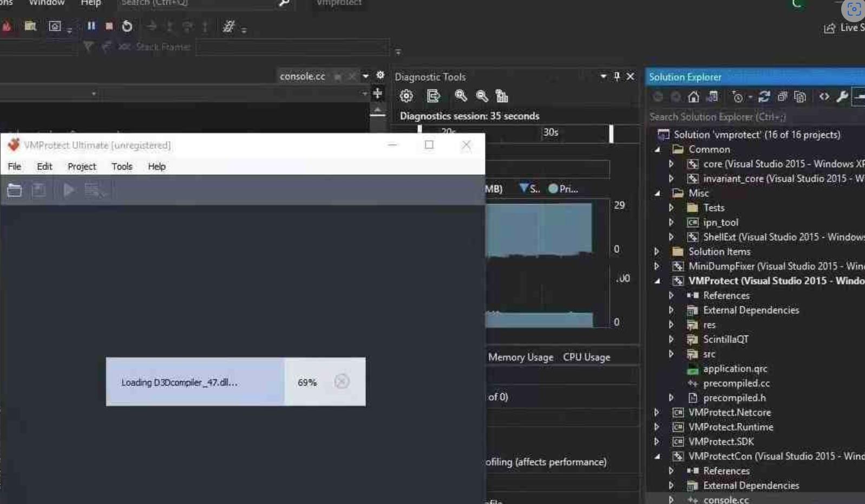Expand ipn_tool project
865x504 pixels.
point(671,222)
